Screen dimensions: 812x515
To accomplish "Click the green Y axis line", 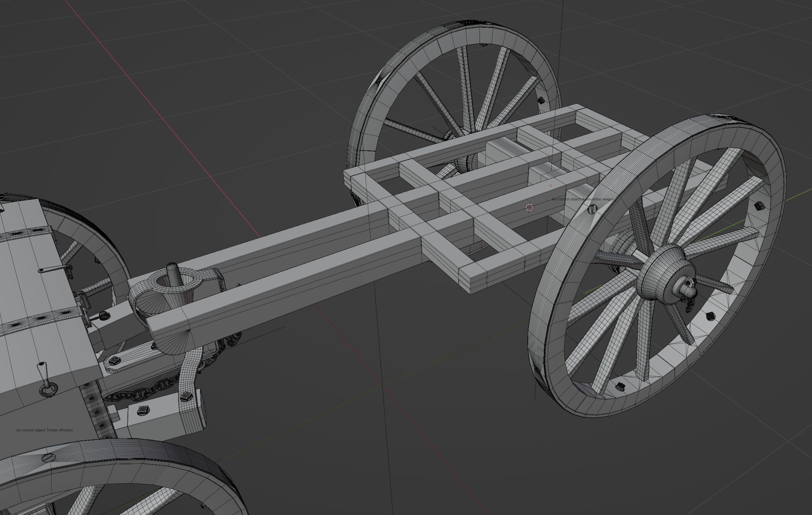I will point(304,422).
